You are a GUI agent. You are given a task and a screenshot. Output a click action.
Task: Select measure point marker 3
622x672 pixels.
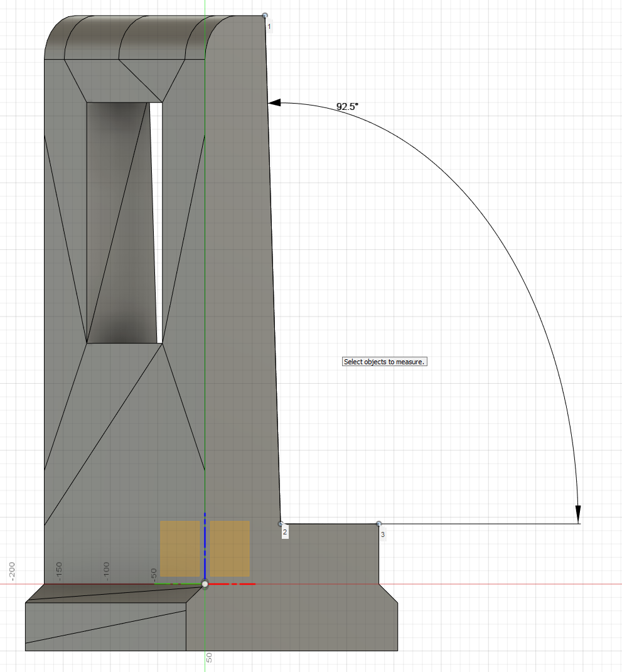(378, 522)
